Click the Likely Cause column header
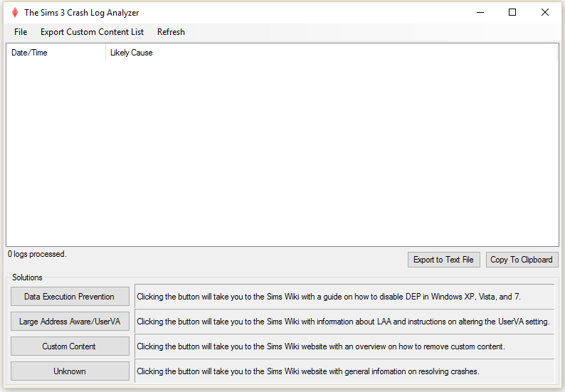565x392 pixels. pos(331,53)
